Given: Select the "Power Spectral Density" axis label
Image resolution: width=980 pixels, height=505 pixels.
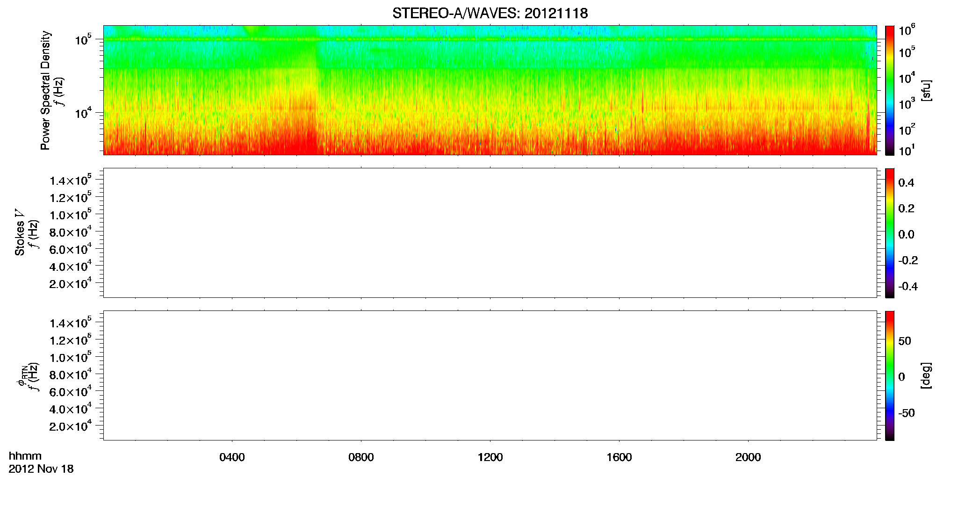Looking at the screenshot, I should coord(45,90).
